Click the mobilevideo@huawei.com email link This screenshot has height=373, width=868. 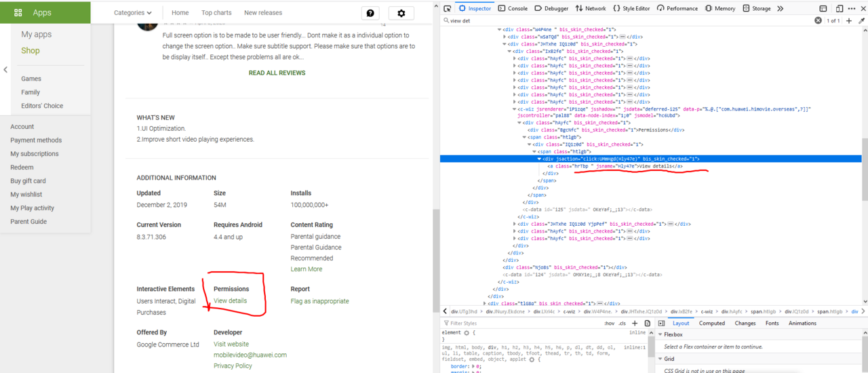[250, 355]
